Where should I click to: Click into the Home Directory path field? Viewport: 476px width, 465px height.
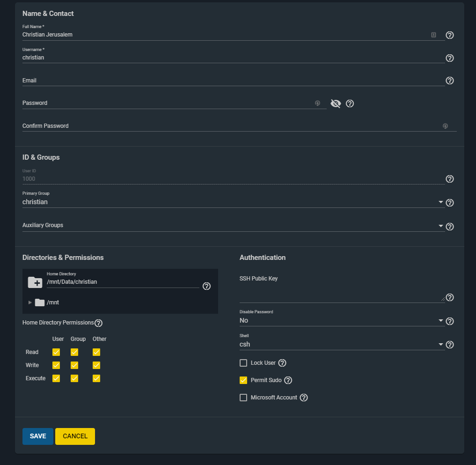pyautogui.click(x=123, y=282)
